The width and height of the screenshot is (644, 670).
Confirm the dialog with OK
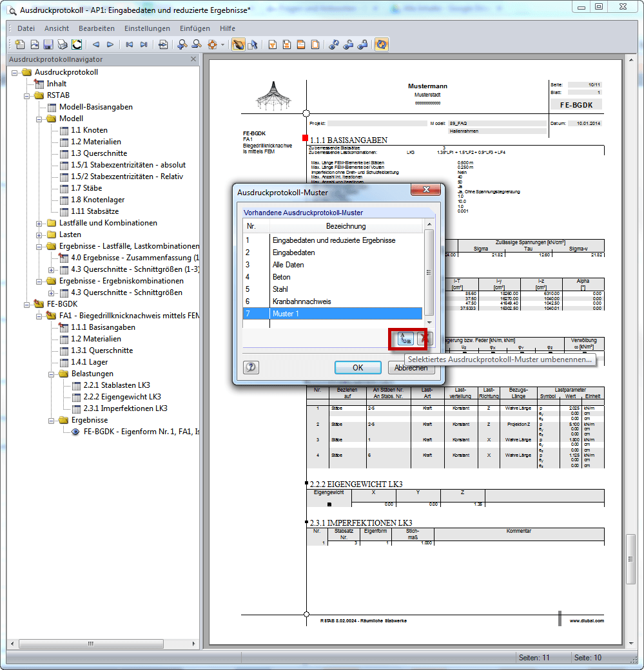[x=358, y=367]
